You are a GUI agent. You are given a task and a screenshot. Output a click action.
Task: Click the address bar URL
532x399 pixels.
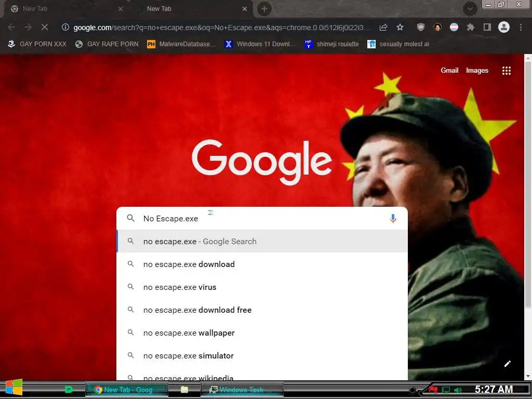pos(221,28)
